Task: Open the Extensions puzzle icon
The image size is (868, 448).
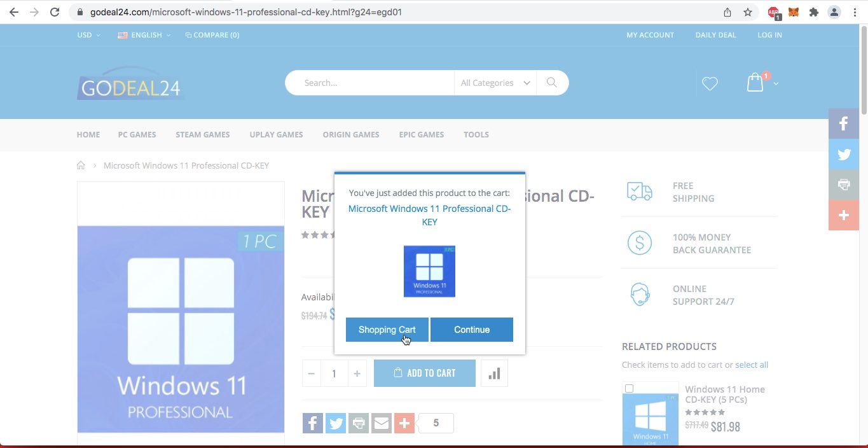Action: pos(813,12)
